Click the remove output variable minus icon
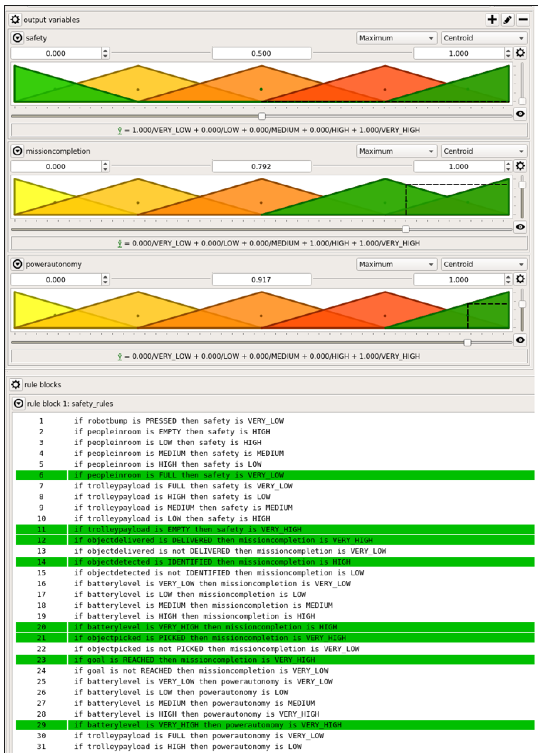 click(523, 20)
